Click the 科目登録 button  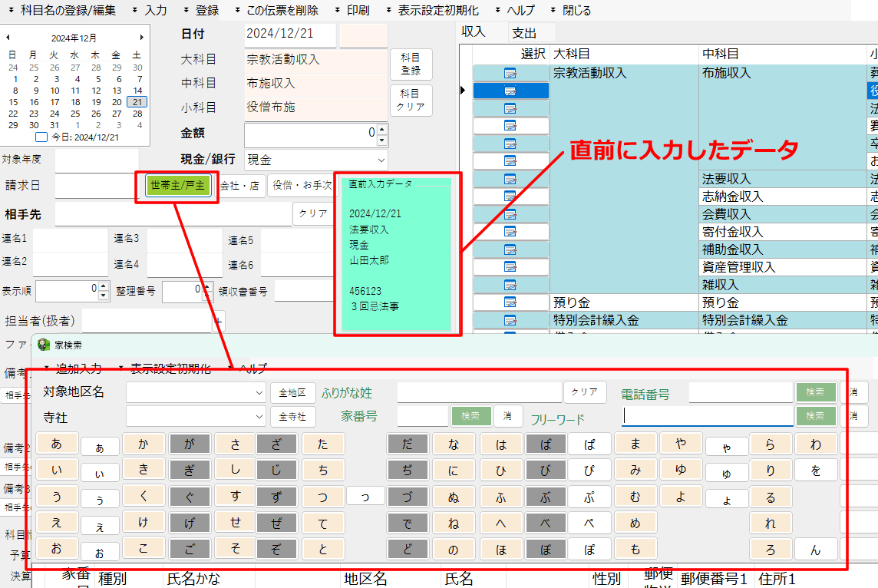(411, 64)
